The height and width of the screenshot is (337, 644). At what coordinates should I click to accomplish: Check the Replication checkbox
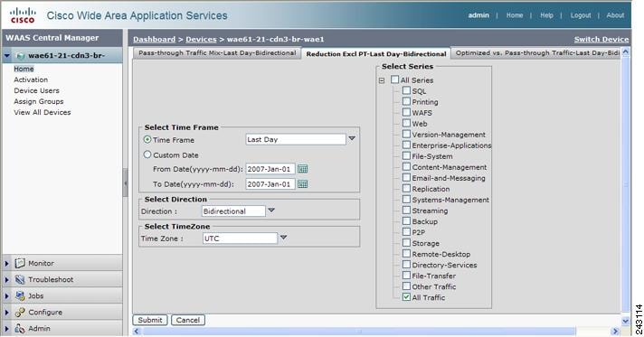tap(406, 188)
